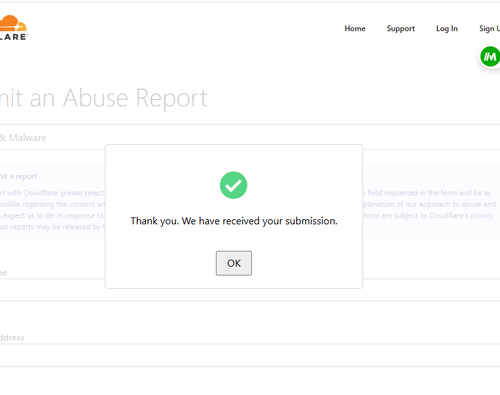Image resolution: width=500 pixels, height=395 pixels.
Task: Go to the Log In page
Action: click(x=447, y=29)
